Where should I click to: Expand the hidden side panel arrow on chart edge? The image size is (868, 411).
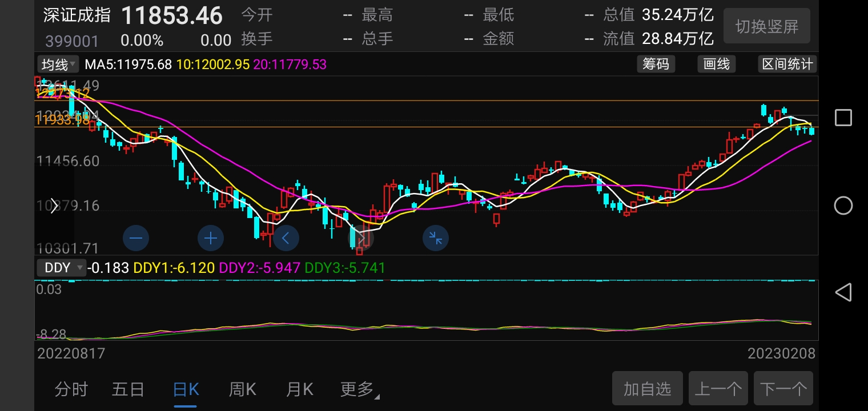(54, 206)
